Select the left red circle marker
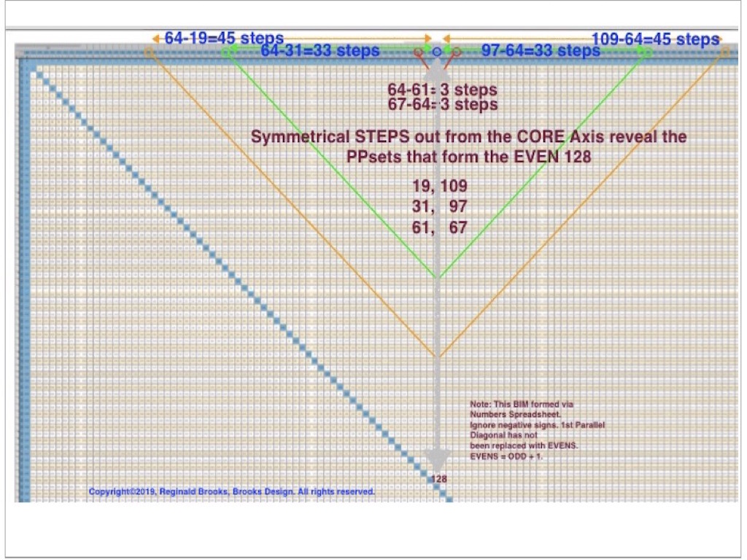747x560 pixels. click(x=419, y=52)
